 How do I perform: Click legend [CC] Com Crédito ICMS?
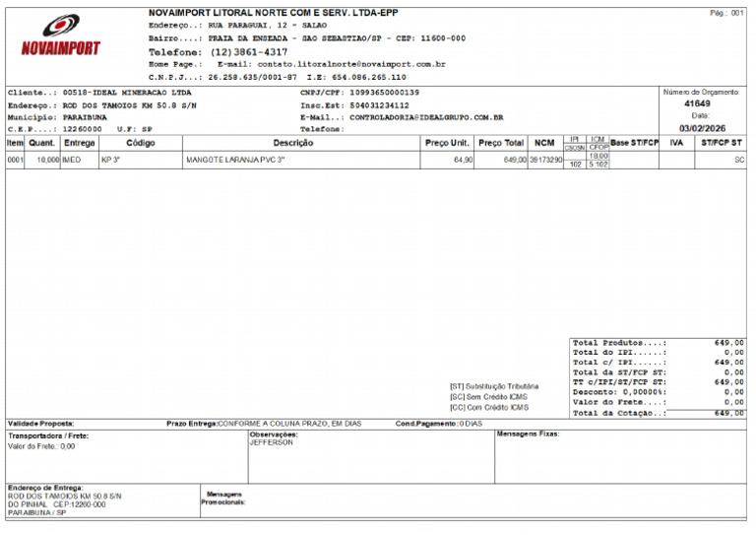tap(489, 408)
